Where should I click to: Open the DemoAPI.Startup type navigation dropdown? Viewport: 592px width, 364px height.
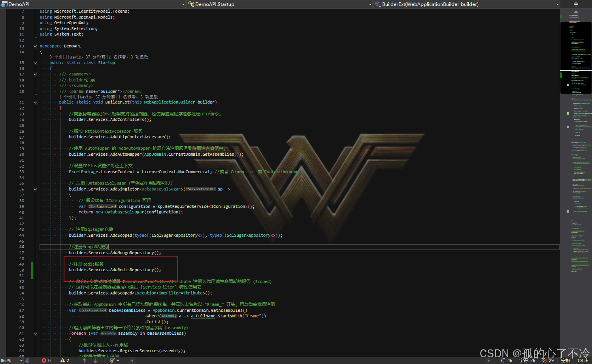click(370, 4)
